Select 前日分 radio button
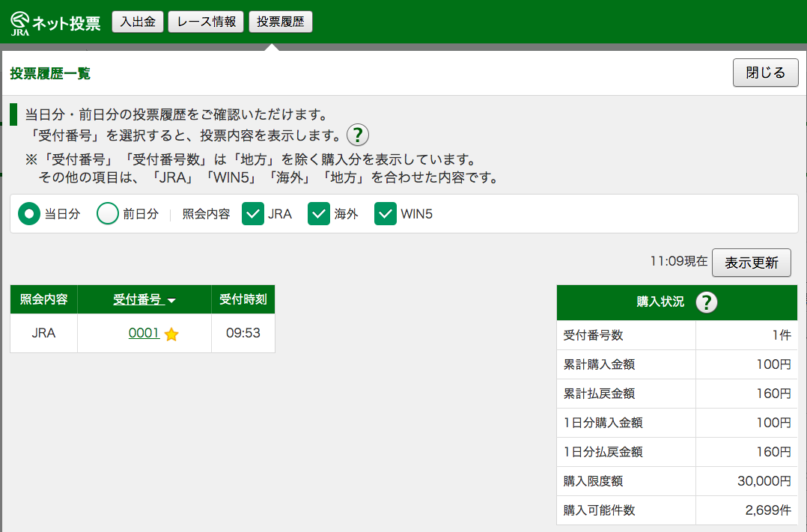Screen dimensions: 807x532 108,214
